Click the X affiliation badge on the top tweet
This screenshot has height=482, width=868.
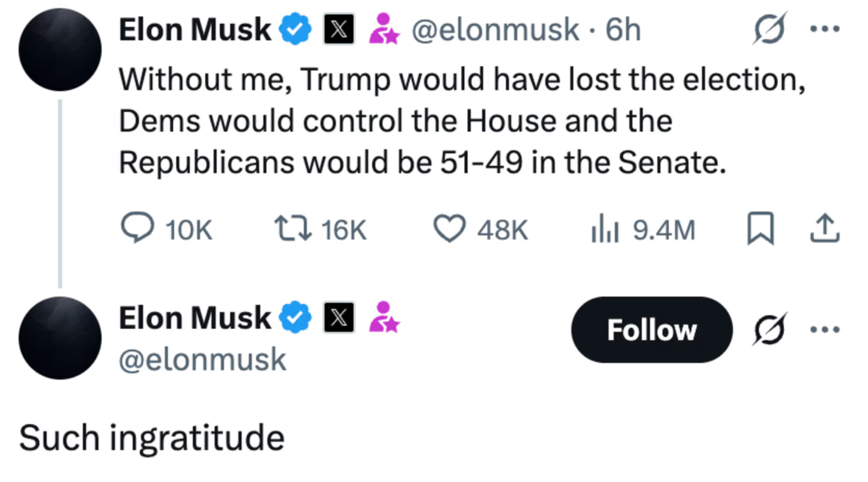[x=339, y=30]
